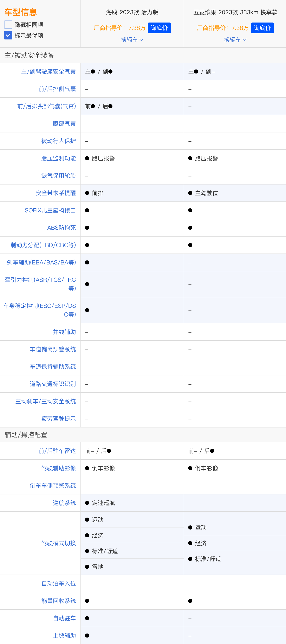
Task: Select 五菱缤果's 前– / 后● parking radar cell
Action: pyautogui.click(x=235, y=451)
